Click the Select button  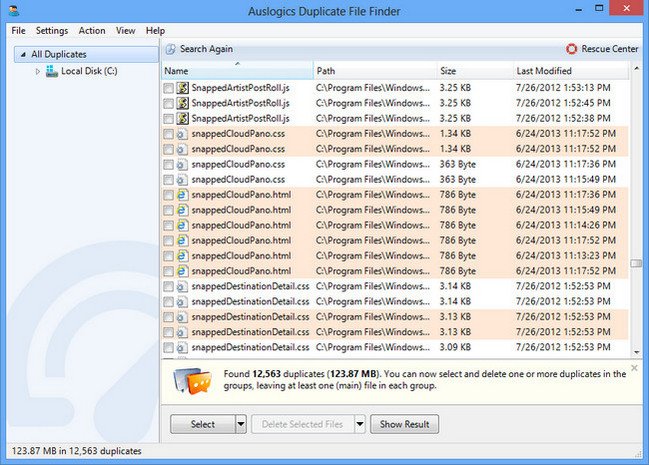[203, 424]
